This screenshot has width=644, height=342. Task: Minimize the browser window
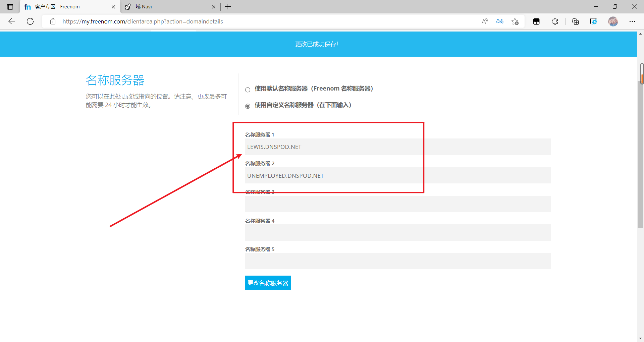pyautogui.click(x=596, y=7)
